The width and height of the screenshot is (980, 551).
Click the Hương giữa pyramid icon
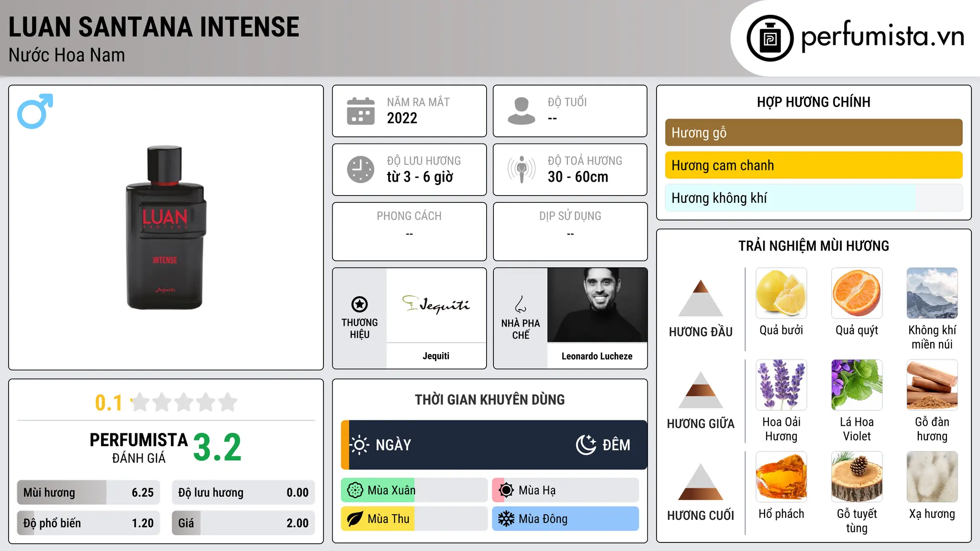[x=701, y=390]
